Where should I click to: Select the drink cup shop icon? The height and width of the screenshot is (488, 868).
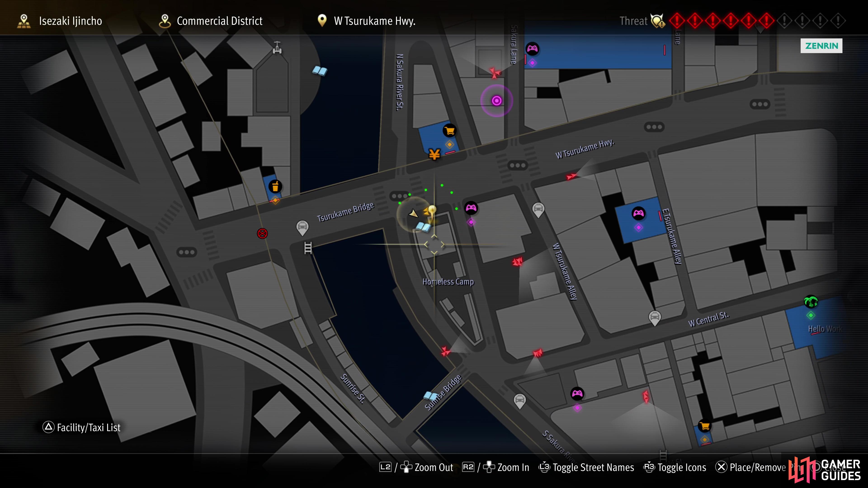(275, 186)
